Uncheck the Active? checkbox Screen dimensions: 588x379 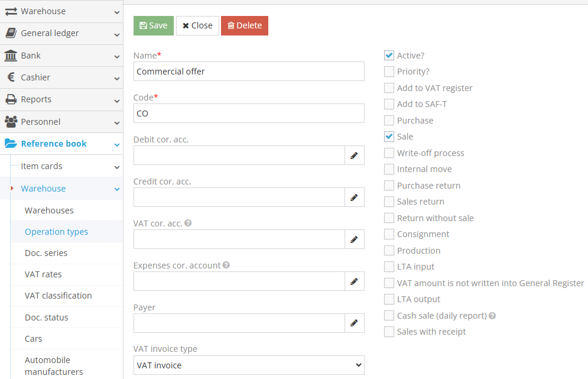click(389, 56)
